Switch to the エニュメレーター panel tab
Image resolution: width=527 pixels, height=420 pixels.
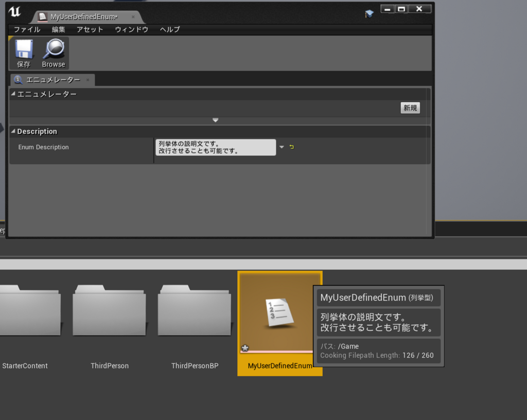tap(53, 80)
